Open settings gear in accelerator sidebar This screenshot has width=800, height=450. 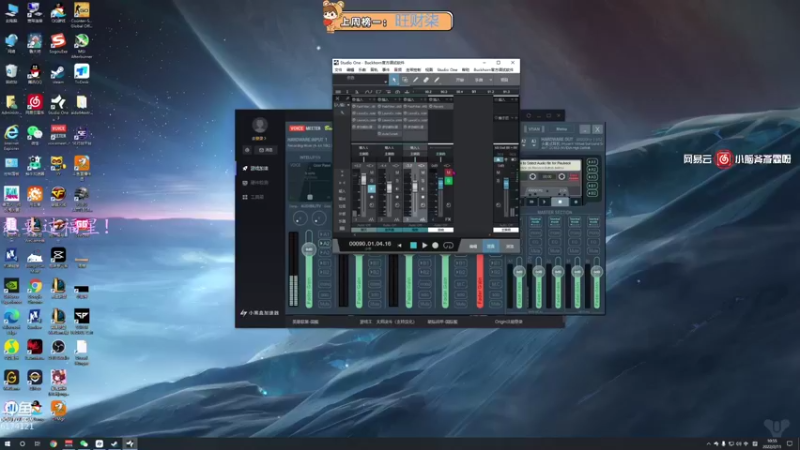coord(247,150)
